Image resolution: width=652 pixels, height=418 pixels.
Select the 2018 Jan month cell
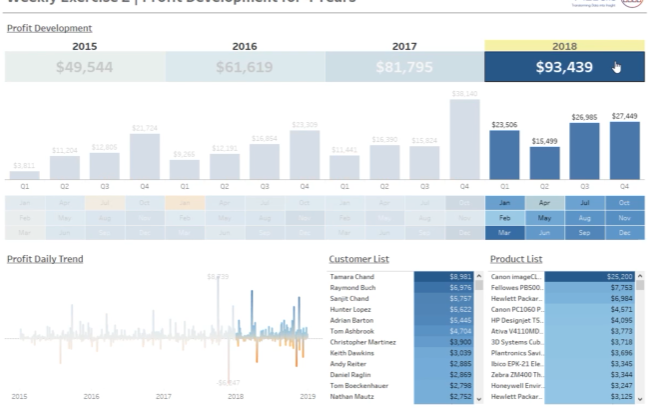point(504,203)
